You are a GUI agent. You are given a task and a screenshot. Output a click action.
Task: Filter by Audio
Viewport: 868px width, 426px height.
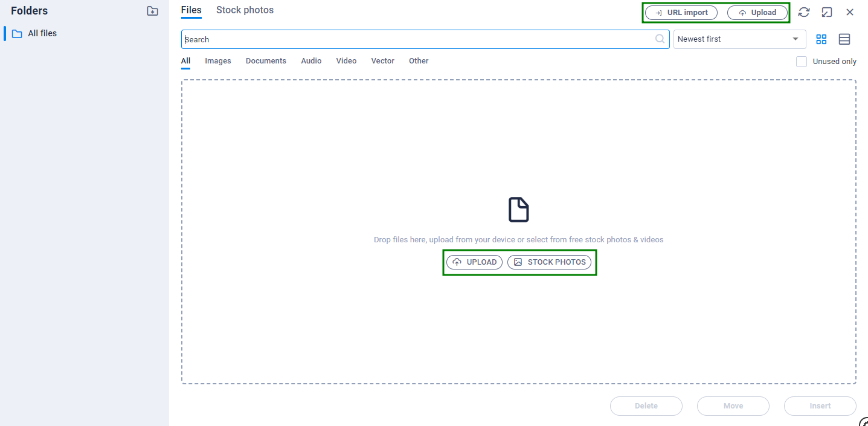click(x=311, y=61)
